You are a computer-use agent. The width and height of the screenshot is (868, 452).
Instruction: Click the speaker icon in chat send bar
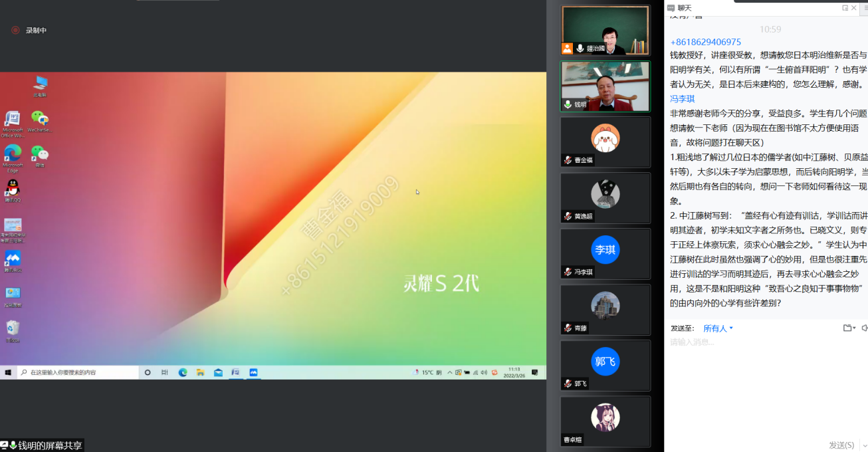[x=864, y=328]
